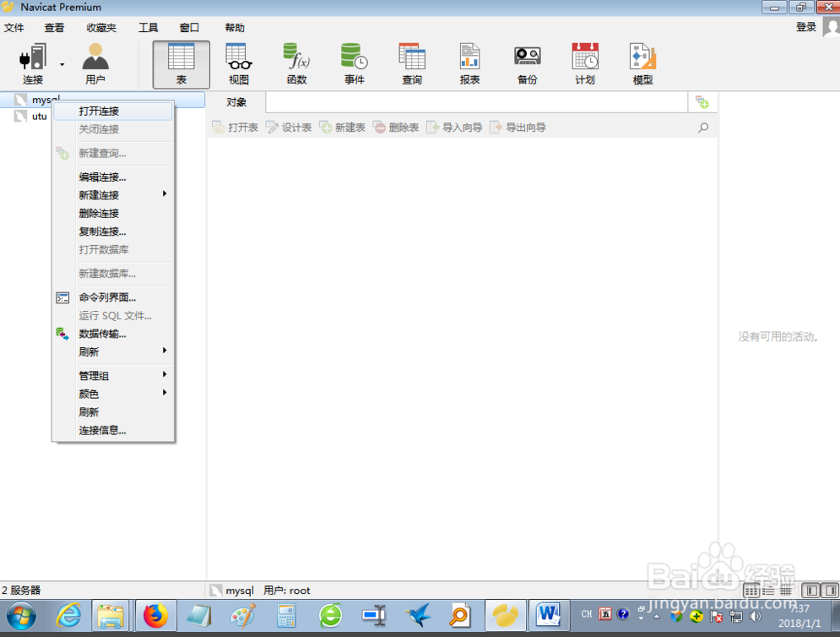Open Paint palette icon on taskbar
Image resolution: width=840 pixels, height=637 pixels.
tap(243, 616)
